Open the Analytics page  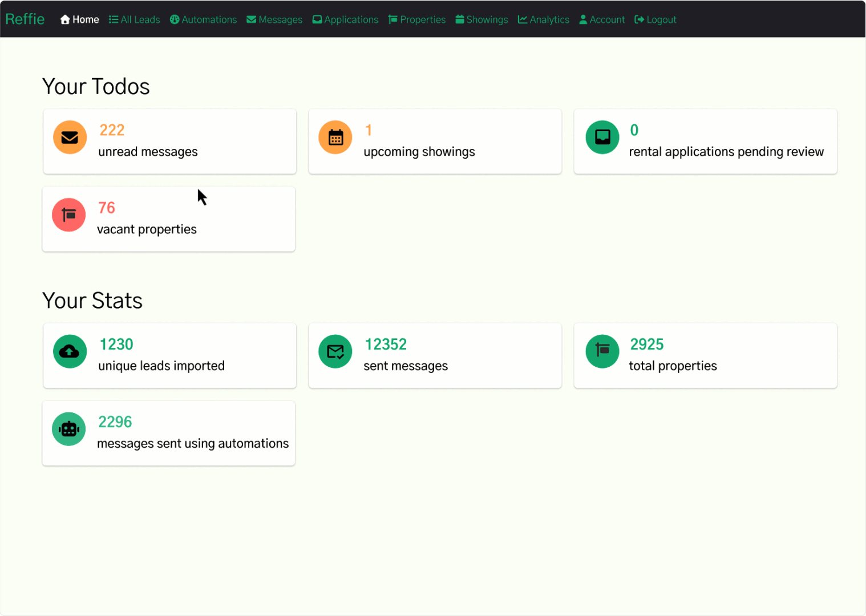544,19
